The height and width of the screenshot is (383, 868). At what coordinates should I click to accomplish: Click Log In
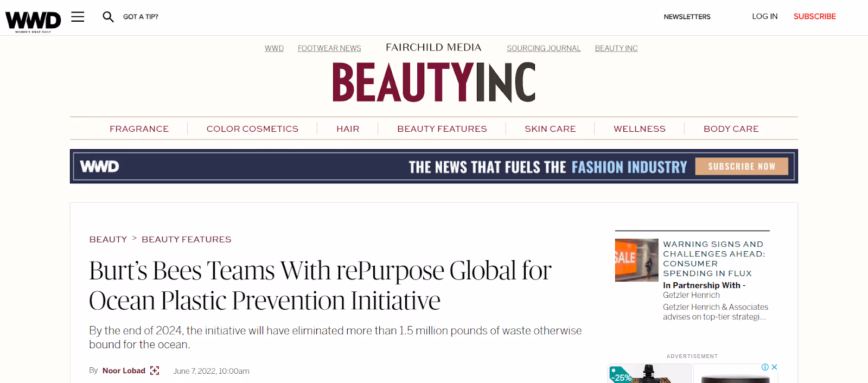[765, 16]
